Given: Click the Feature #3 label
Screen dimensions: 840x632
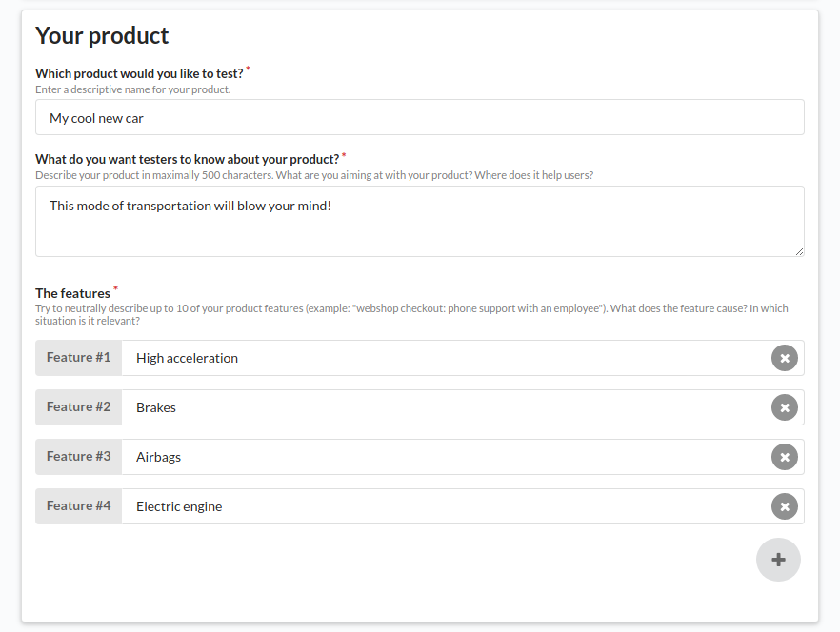Looking at the screenshot, I should click(x=79, y=457).
